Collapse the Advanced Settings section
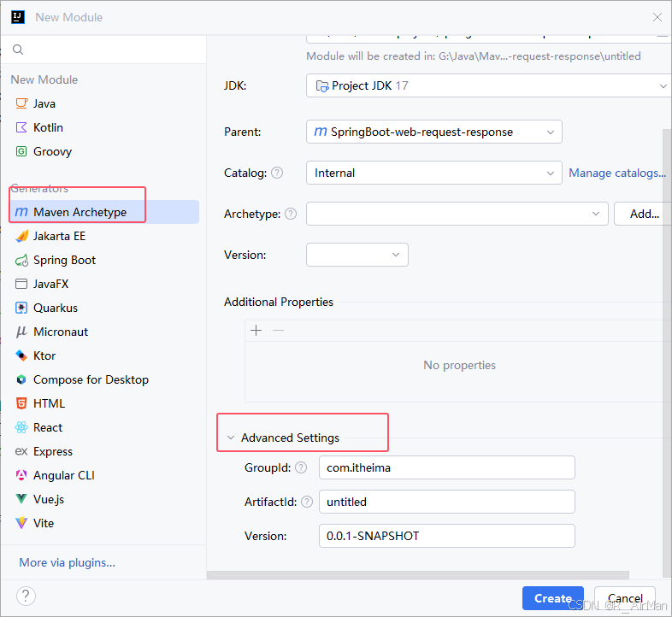The width and height of the screenshot is (672, 617). tap(231, 438)
